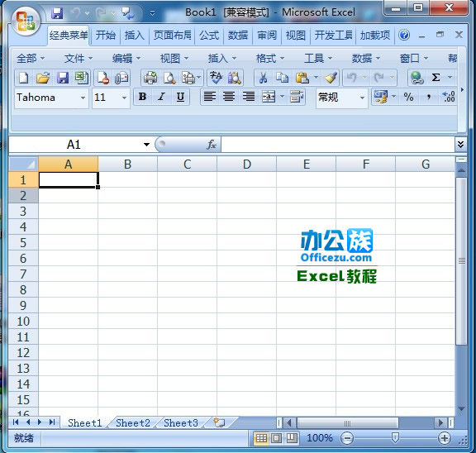Toggle Italic formatting
This screenshot has height=453, width=476.
pos(161,97)
